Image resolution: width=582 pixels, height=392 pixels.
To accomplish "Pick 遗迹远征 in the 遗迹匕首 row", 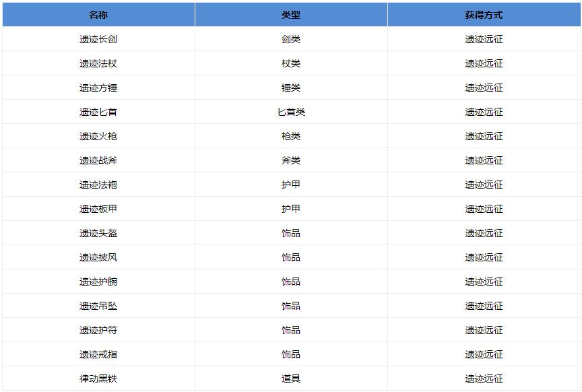I will point(484,112).
